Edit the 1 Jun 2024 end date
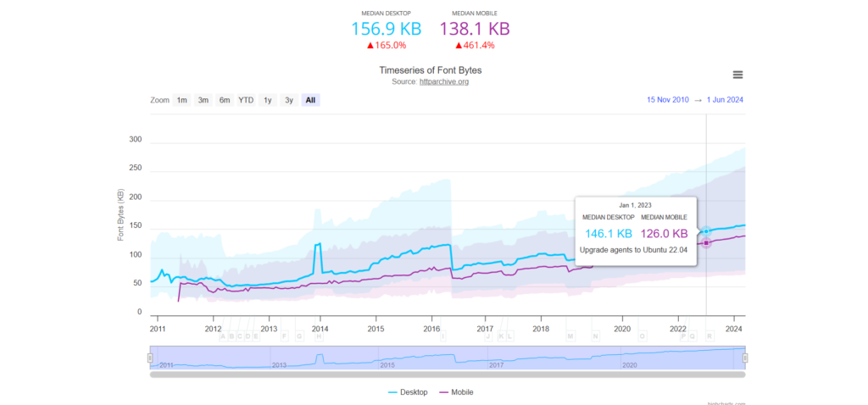 click(x=725, y=100)
